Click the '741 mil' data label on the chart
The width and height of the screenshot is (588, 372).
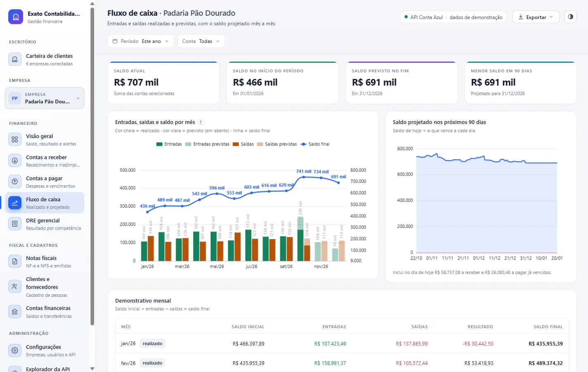tap(304, 171)
